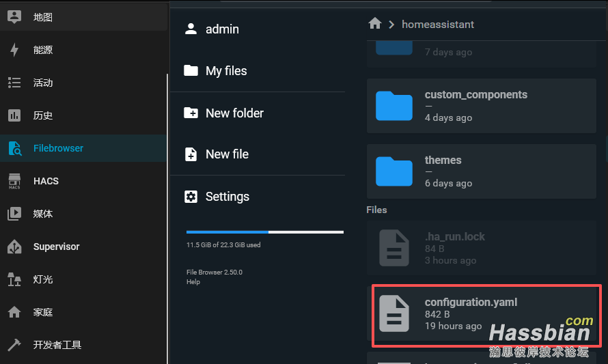Screen dimensions: 608x364
Task: Click the storage usage progress bar
Action: 264,232
